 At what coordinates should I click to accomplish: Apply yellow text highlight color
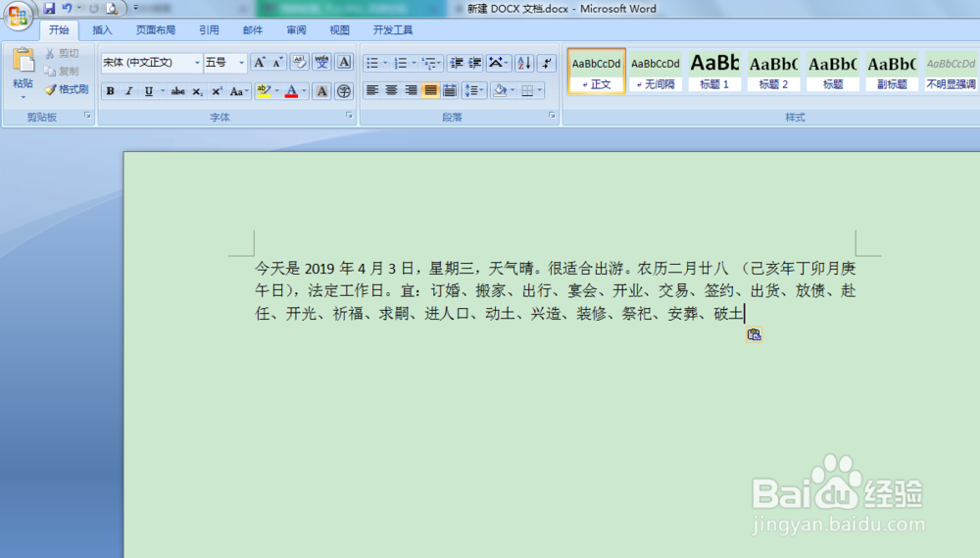coord(264,91)
